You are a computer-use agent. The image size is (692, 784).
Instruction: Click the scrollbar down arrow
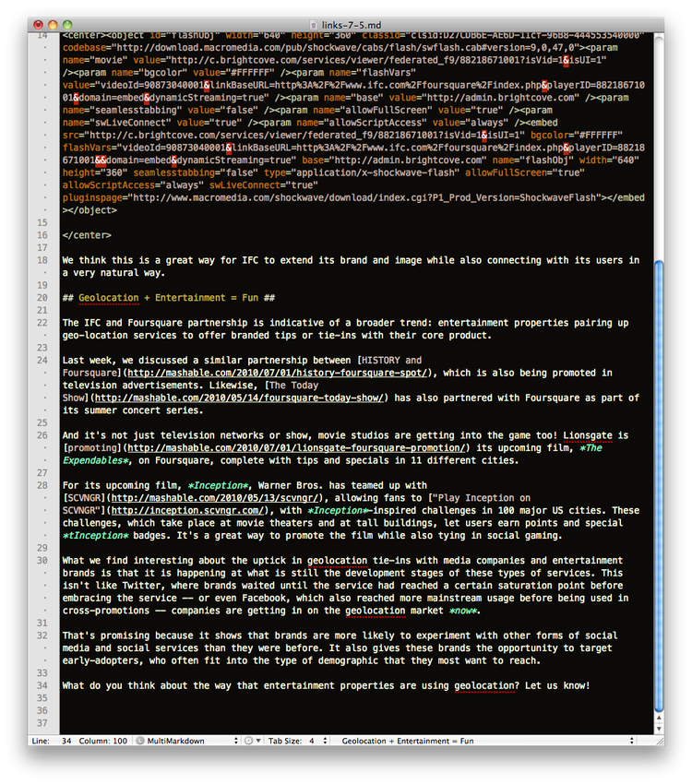coord(659,729)
